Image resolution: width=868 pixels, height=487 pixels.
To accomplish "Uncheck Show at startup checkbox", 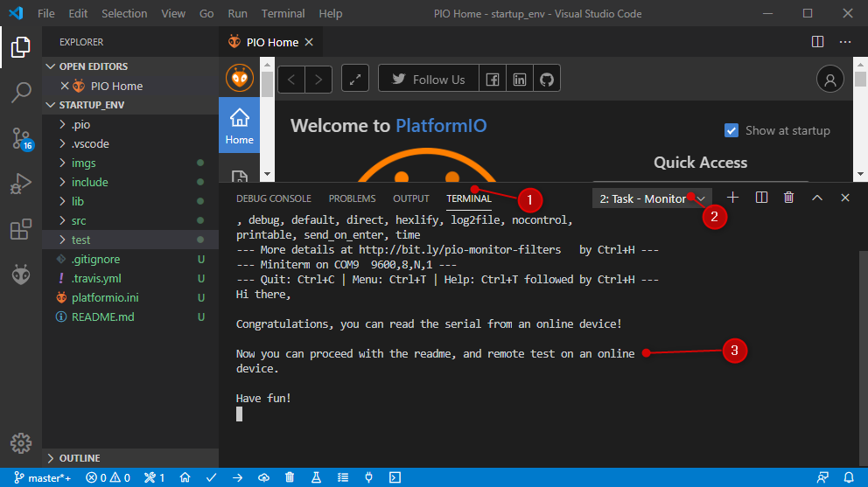I will (x=731, y=130).
